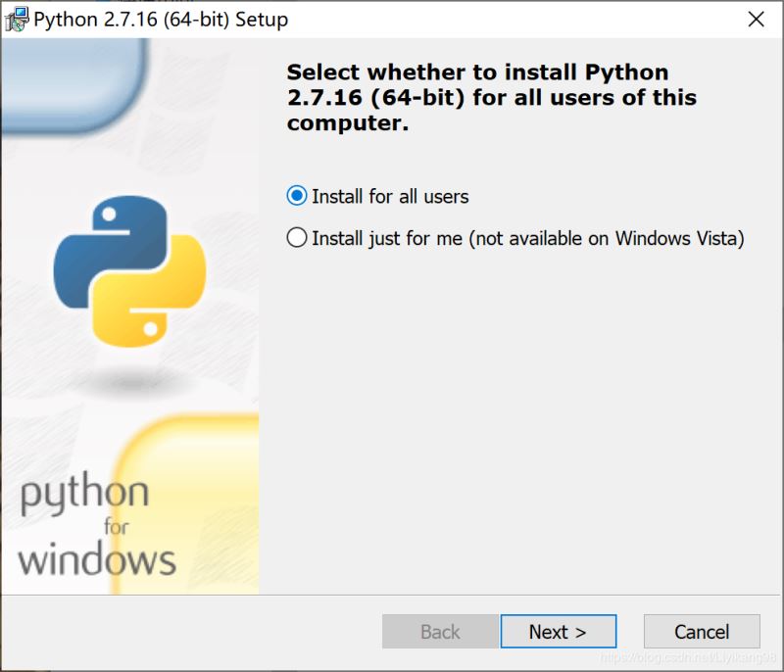Click the title bar of the Setup window

392,19
